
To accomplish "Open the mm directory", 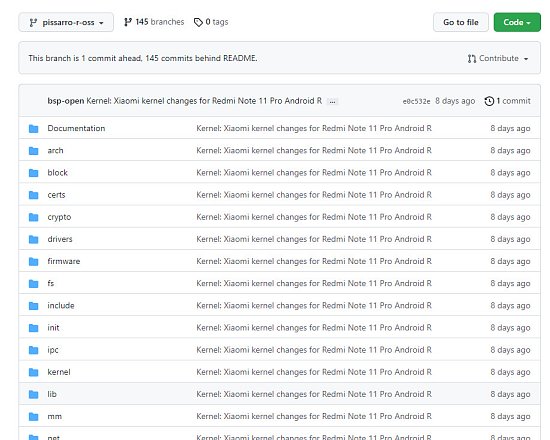I will point(54,416).
